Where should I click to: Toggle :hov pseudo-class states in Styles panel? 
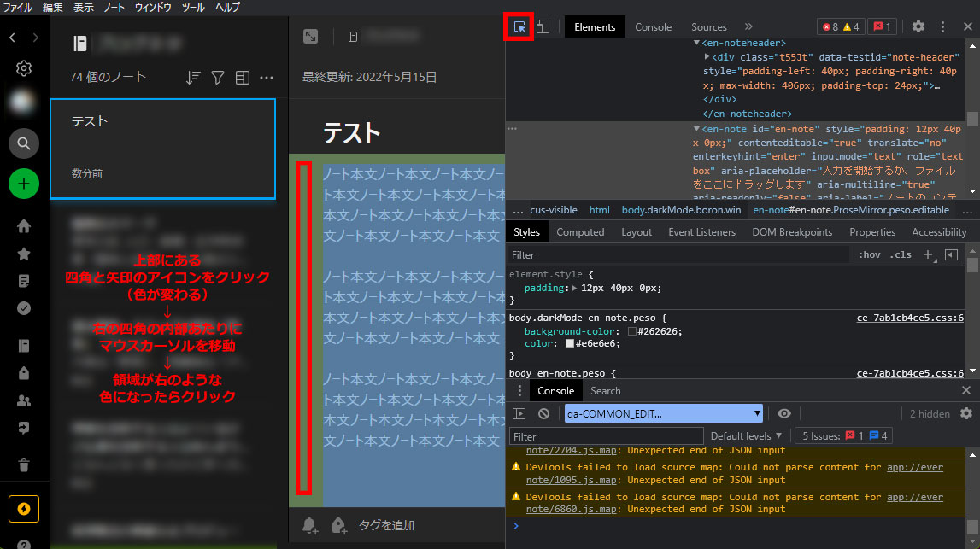point(869,254)
